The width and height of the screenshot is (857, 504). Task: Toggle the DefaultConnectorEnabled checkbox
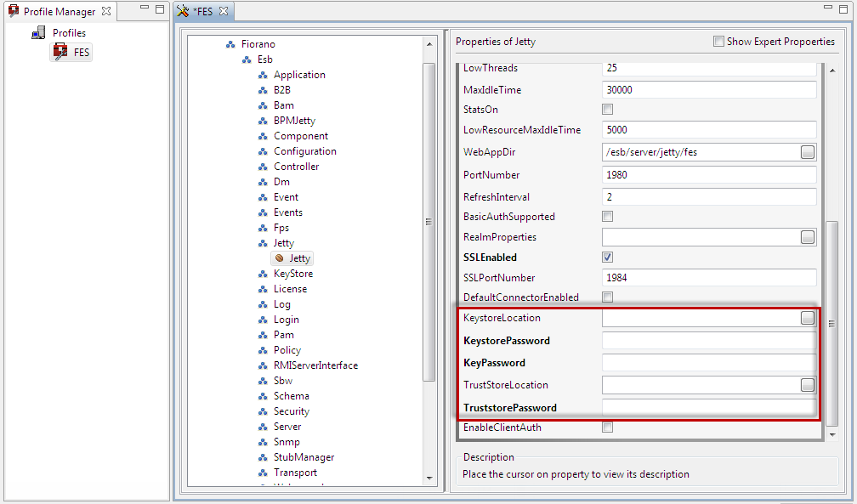pyautogui.click(x=607, y=297)
